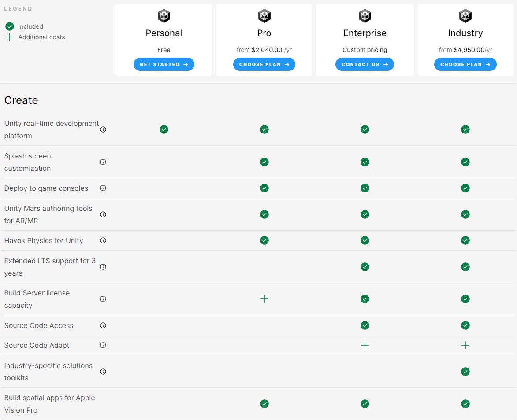Screen dimensions: 517x420
Task: Click the Extended LTS support for 3 years label
Action: point(50,267)
